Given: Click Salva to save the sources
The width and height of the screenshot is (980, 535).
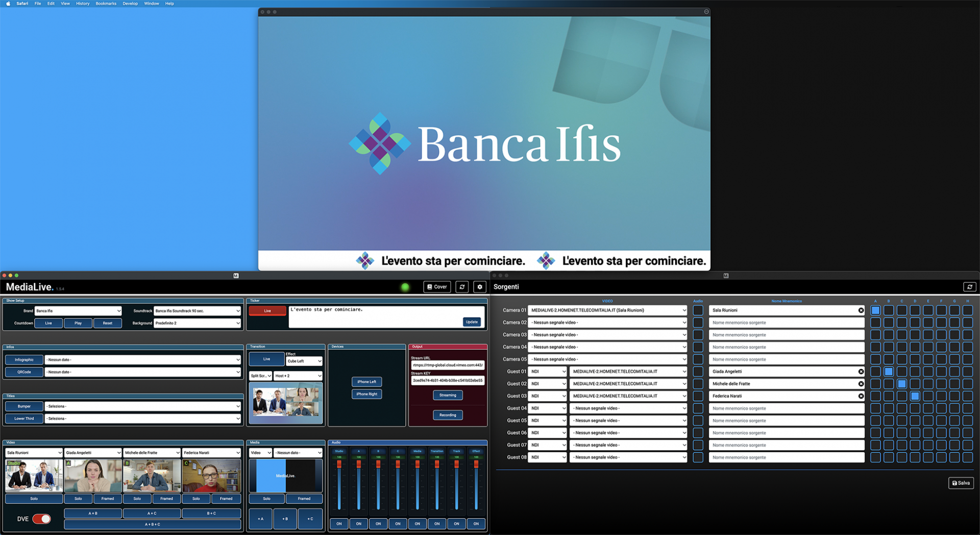Looking at the screenshot, I should point(961,483).
